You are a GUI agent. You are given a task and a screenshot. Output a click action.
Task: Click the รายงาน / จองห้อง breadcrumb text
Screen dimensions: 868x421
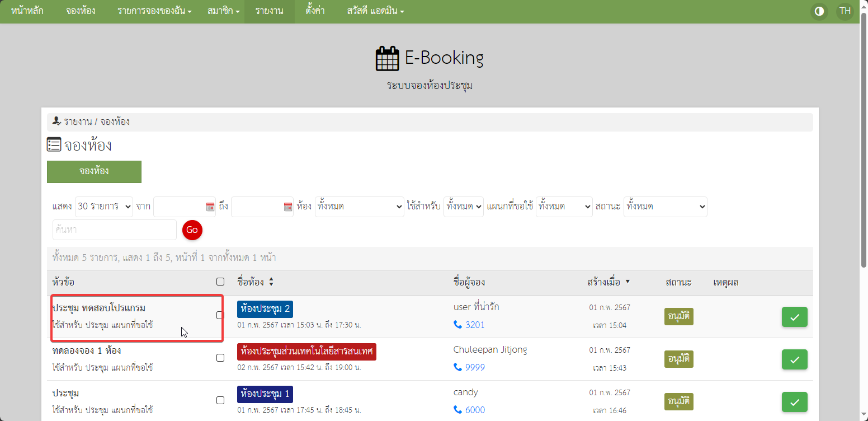coord(97,121)
